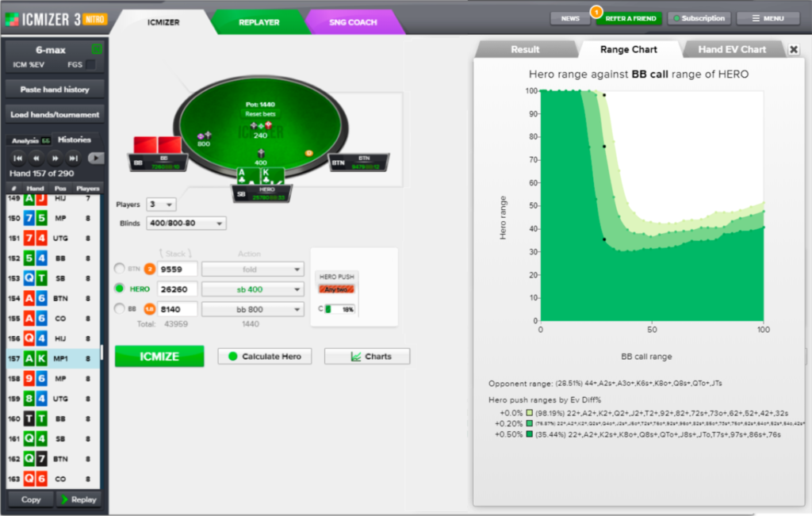
Task: Click the dark green +0.50% legend swatch
Action: [x=529, y=434]
